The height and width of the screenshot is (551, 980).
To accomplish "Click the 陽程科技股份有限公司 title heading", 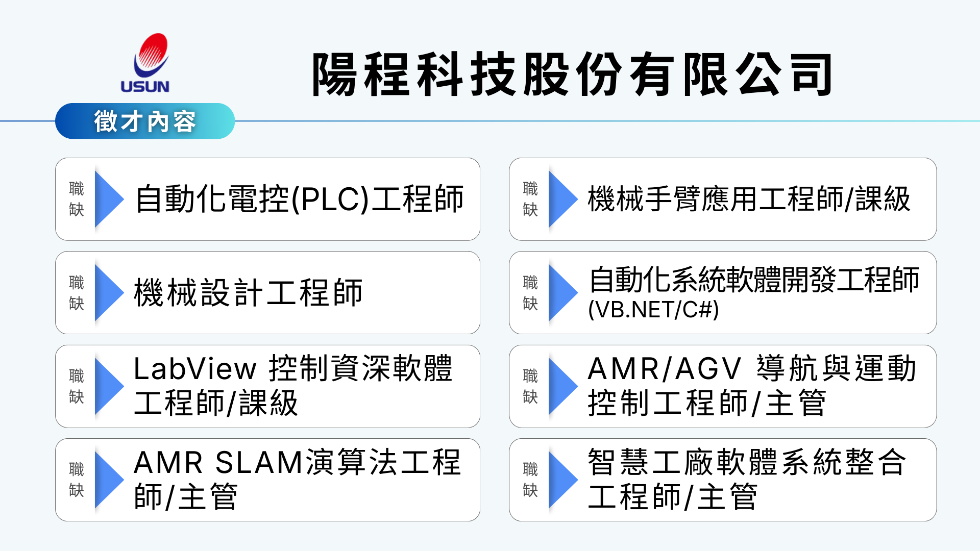I will (x=573, y=74).
